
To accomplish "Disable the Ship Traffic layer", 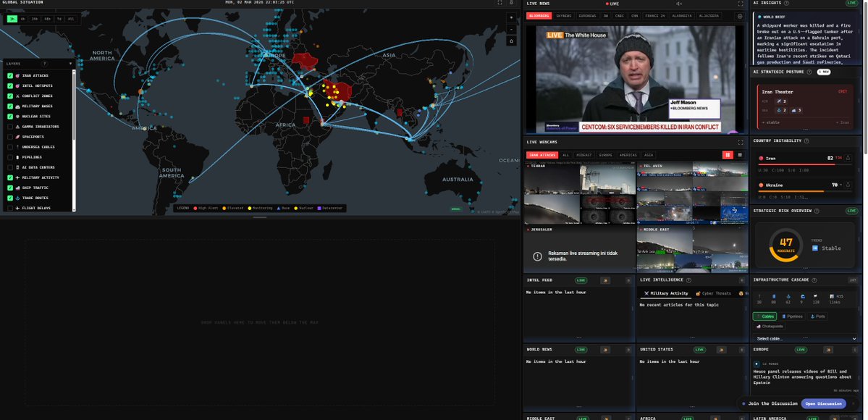I will [10, 187].
